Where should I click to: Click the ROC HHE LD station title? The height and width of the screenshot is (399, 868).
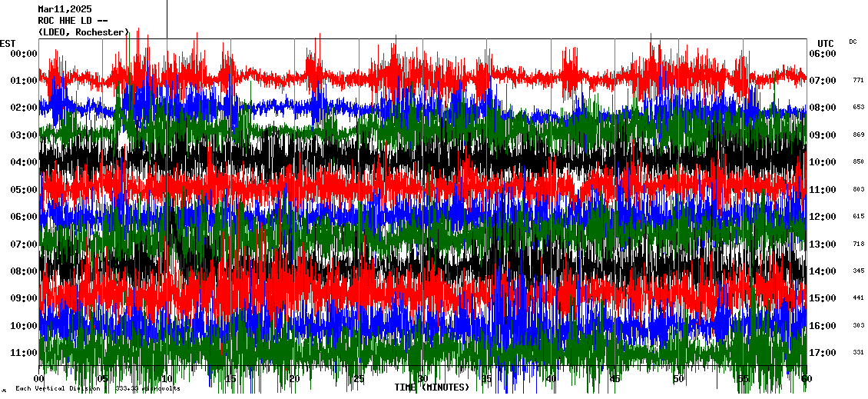(x=73, y=21)
